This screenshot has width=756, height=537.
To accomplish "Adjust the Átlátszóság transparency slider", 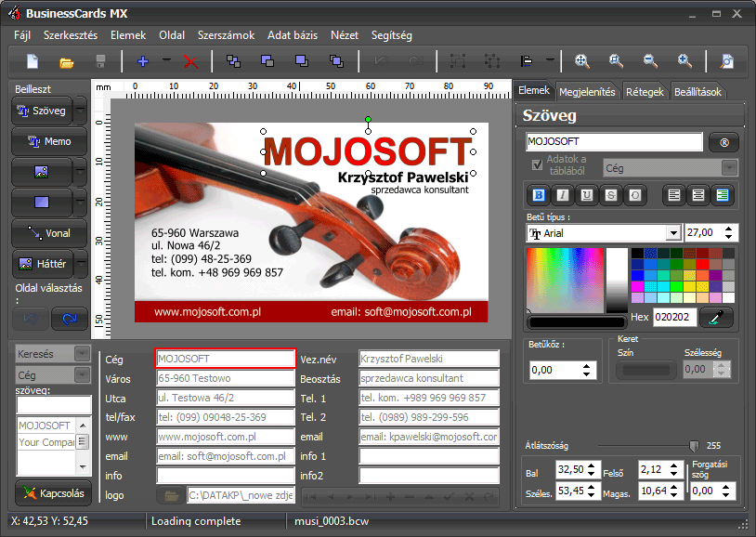I will pyautogui.click(x=694, y=446).
